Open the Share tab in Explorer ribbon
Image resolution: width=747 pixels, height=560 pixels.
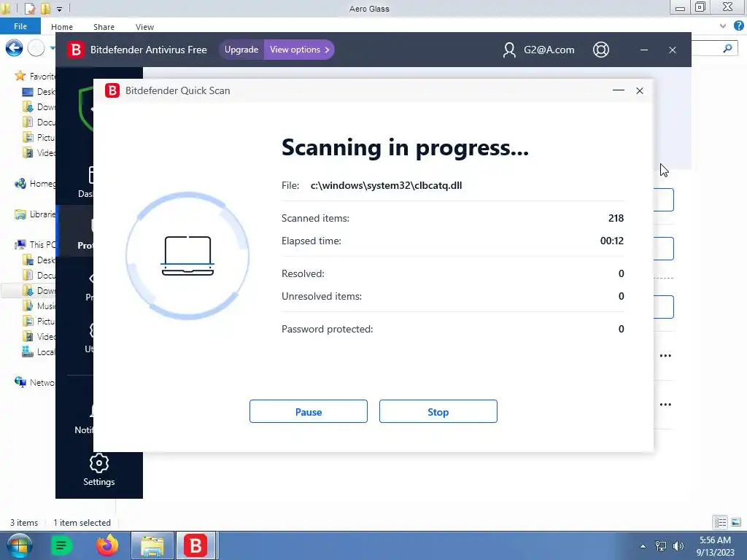tap(104, 27)
